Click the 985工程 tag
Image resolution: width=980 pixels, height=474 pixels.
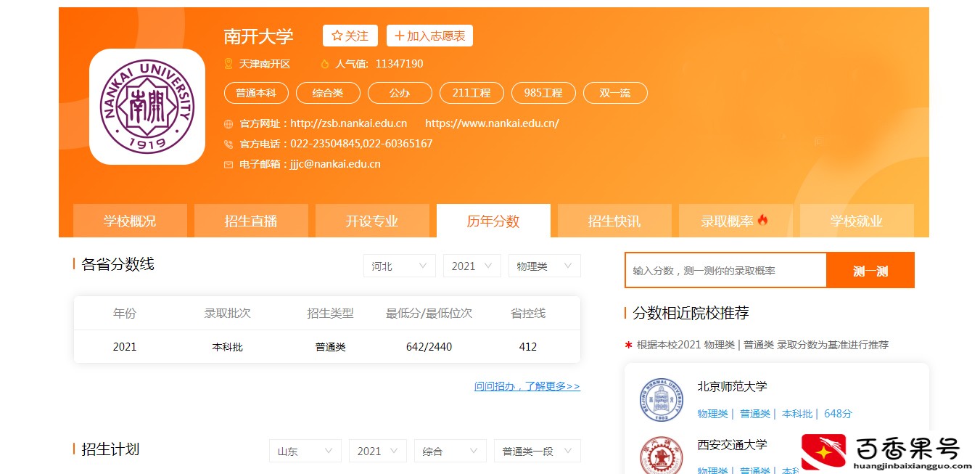point(543,93)
